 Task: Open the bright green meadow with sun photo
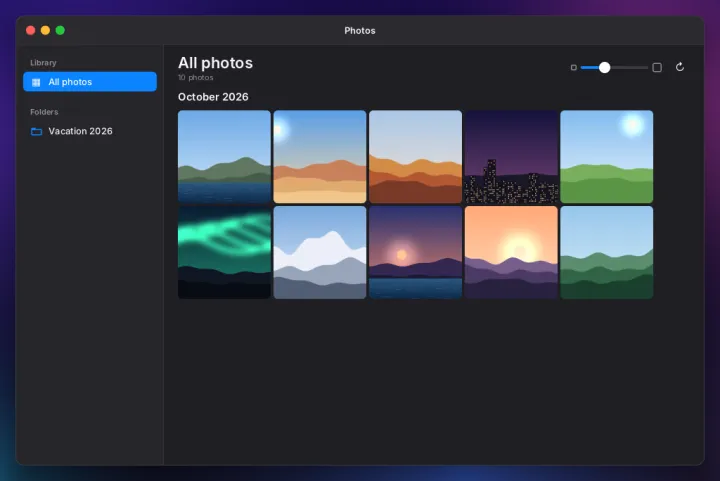(607, 157)
